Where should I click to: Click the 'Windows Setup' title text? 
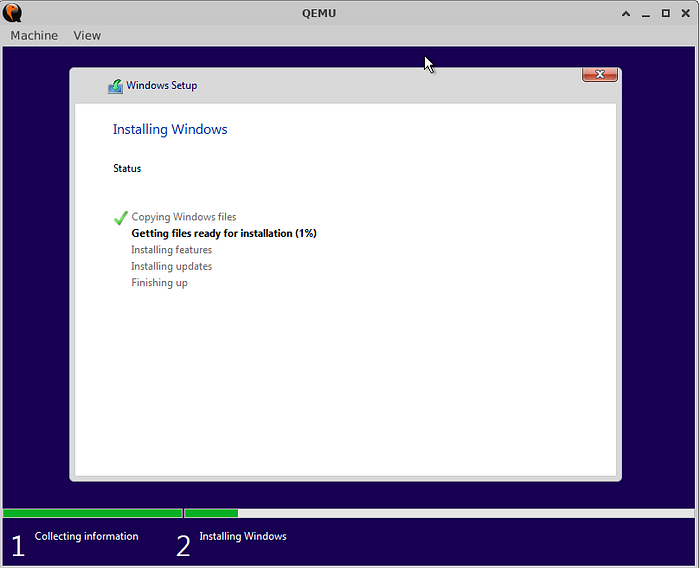[x=162, y=85]
